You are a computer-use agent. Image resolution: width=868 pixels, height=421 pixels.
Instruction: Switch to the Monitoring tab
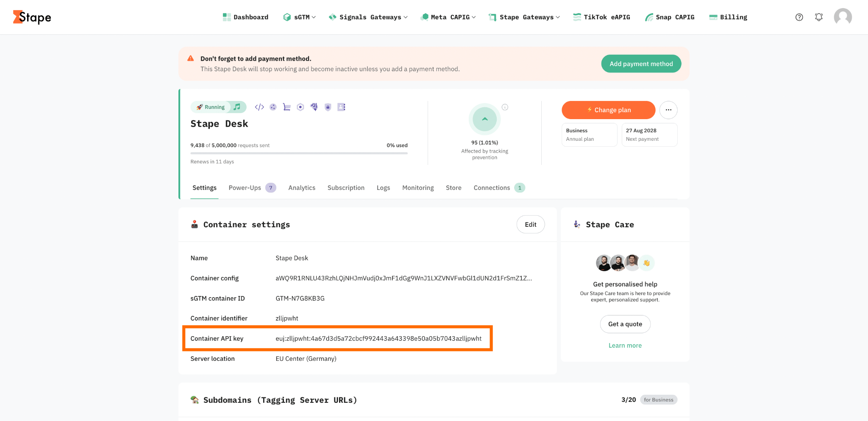(x=418, y=188)
